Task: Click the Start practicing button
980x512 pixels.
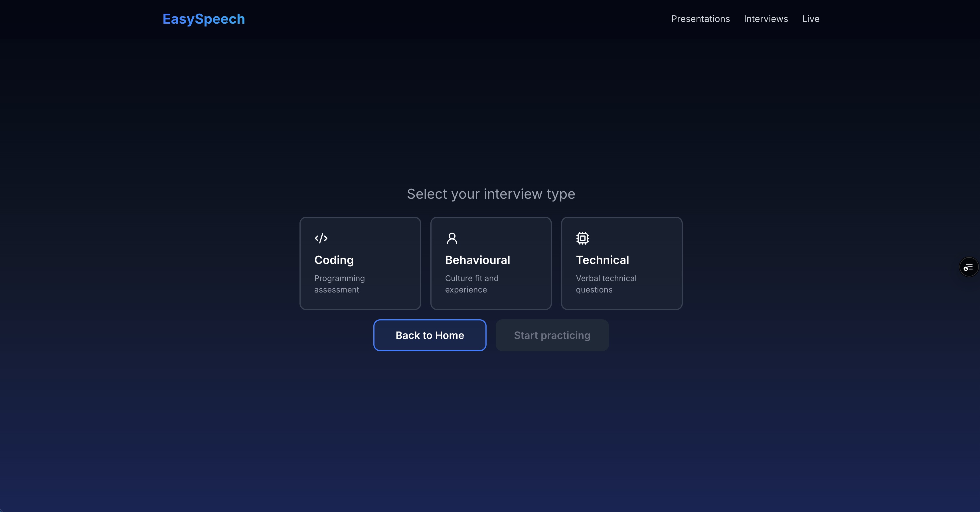Action: coord(552,335)
